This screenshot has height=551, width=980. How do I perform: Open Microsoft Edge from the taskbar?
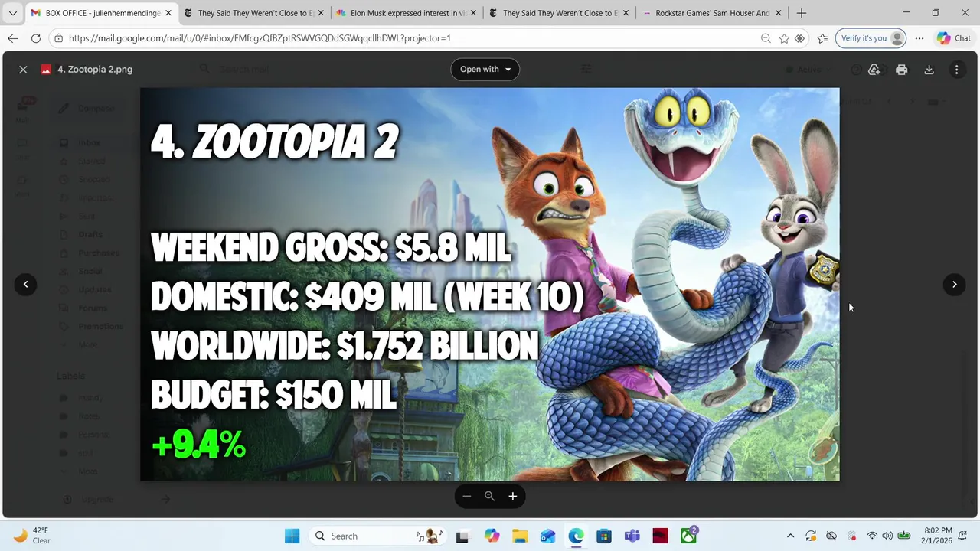point(576,536)
